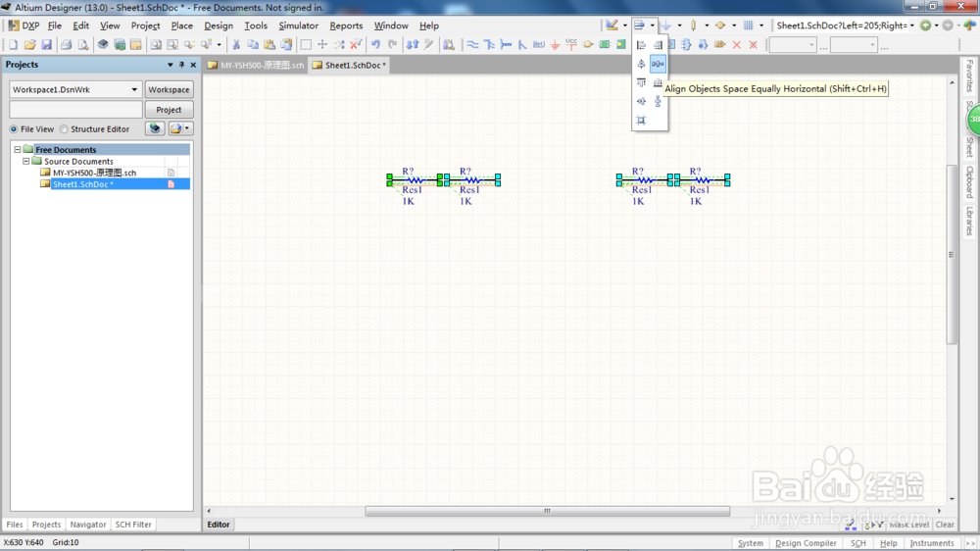Click the blue undo arrow icon

click(x=375, y=45)
